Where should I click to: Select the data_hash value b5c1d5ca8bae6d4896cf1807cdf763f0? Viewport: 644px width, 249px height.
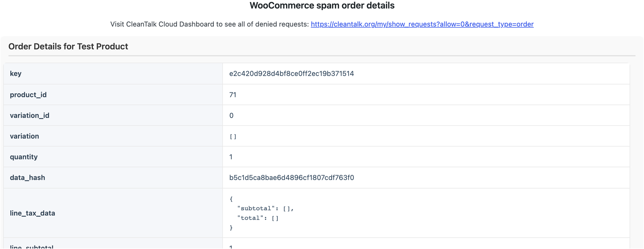click(x=291, y=178)
